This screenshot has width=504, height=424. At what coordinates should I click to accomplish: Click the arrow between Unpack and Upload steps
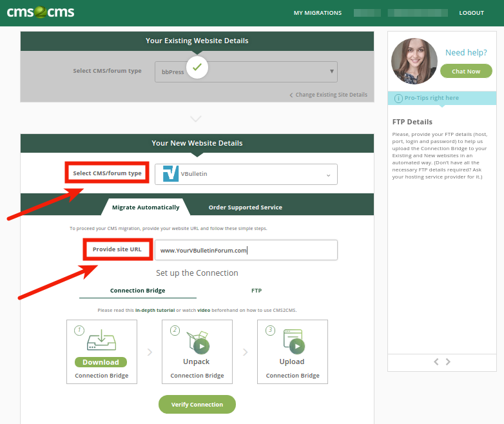(246, 352)
